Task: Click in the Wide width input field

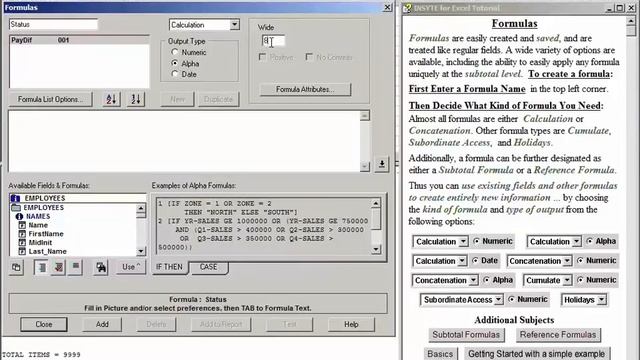Action: click(x=273, y=41)
